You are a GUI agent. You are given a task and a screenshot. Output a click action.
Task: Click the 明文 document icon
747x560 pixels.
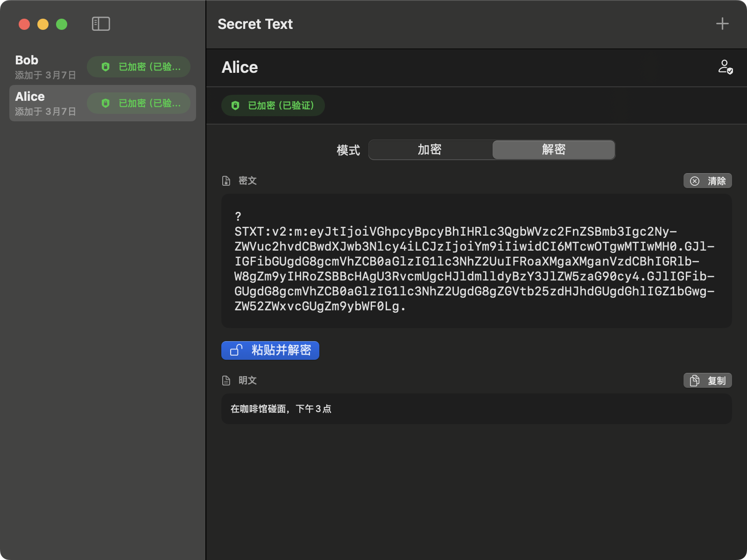pyautogui.click(x=226, y=381)
